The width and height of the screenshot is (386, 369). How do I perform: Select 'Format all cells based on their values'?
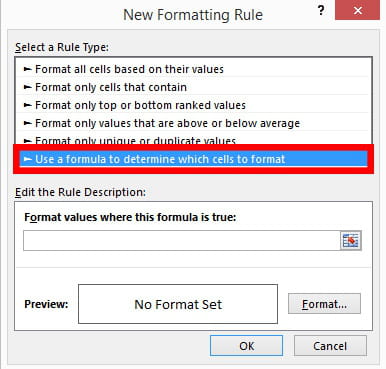(x=193, y=69)
